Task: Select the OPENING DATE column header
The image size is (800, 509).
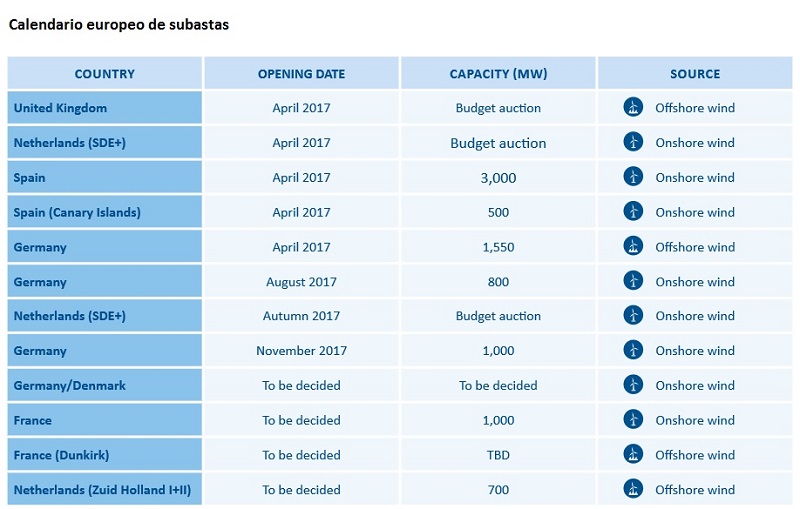Action: (x=301, y=74)
